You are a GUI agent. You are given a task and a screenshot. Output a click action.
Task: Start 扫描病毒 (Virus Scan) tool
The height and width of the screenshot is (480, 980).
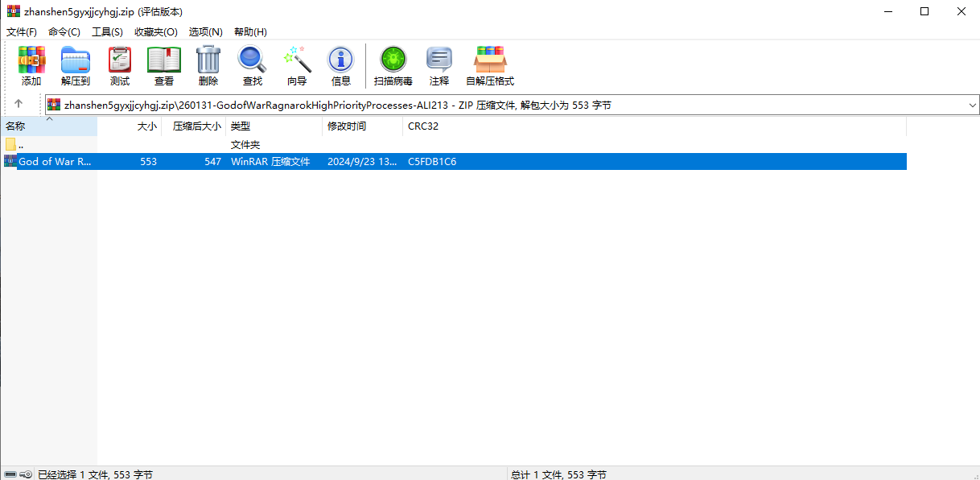tap(393, 65)
